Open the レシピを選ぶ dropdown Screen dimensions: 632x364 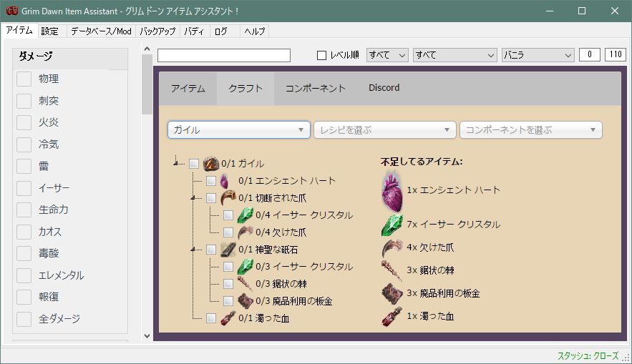(x=385, y=130)
